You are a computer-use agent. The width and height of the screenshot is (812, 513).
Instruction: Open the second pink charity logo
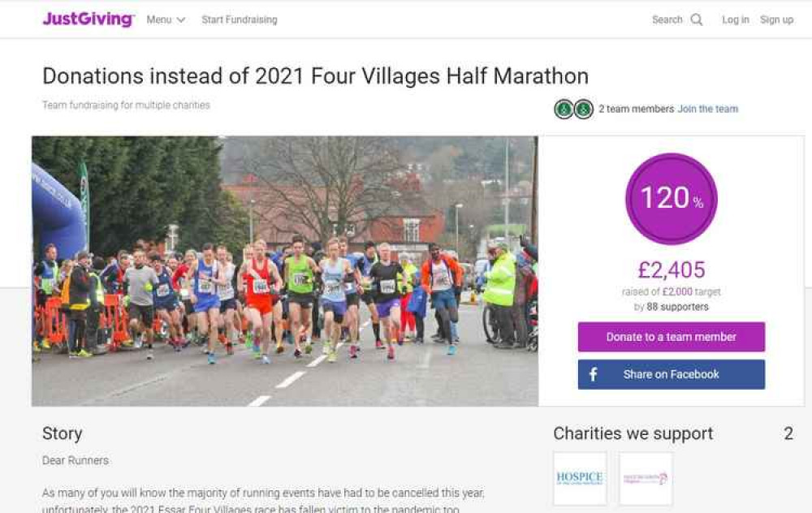click(x=646, y=478)
